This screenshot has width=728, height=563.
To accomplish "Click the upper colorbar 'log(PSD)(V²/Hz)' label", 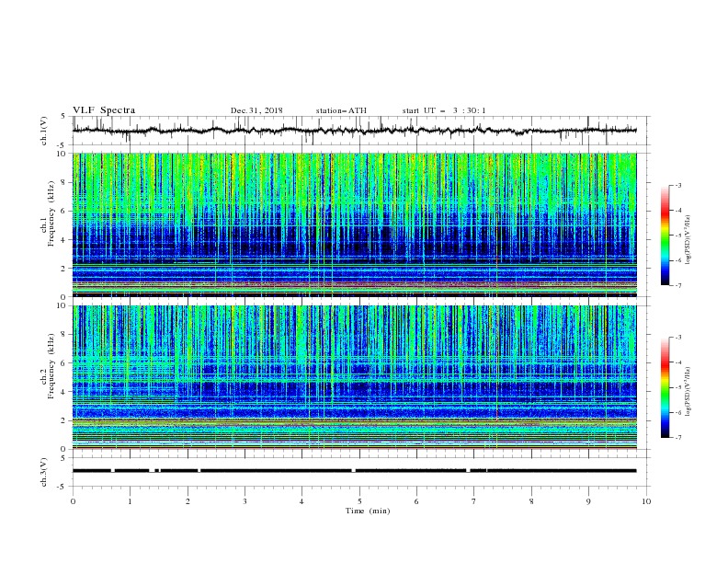I will pos(688,240).
